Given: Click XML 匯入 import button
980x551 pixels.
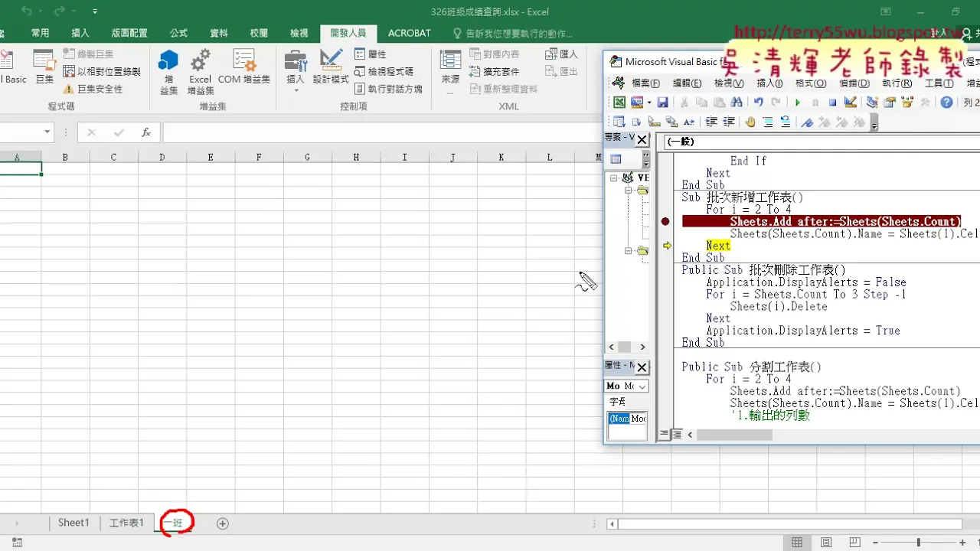Looking at the screenshot, I should [x=561, y=54].
